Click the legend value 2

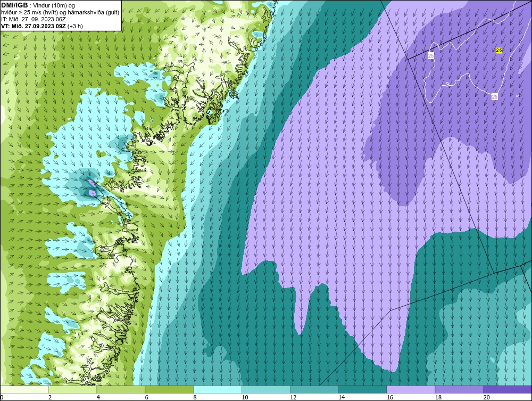[x=50, y=397]
